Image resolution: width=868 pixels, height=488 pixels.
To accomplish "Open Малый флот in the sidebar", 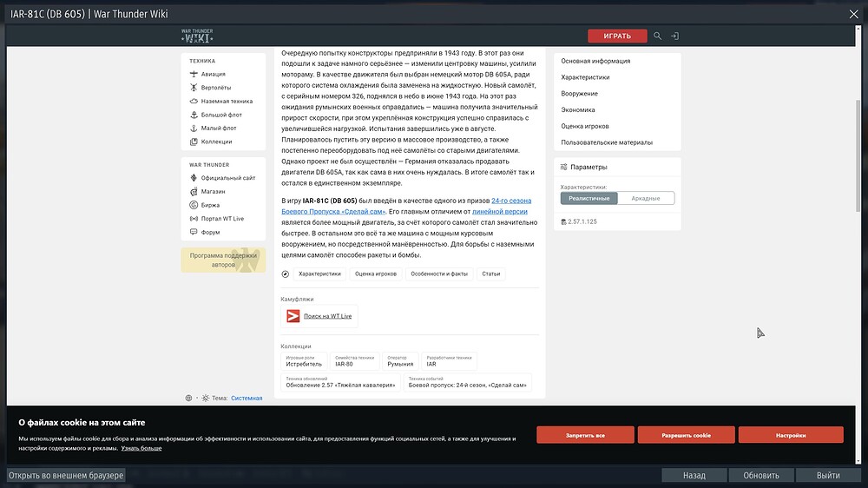I will 219,128.
